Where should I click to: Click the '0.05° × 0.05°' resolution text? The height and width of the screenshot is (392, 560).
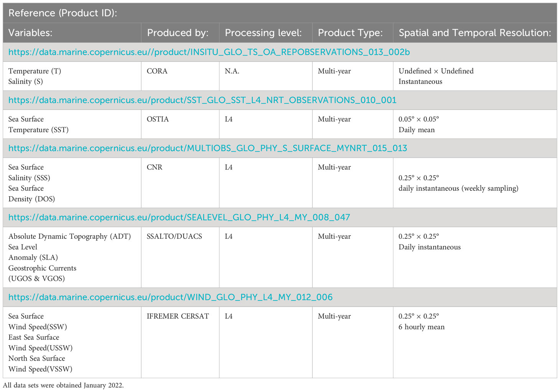pos(418,120)
